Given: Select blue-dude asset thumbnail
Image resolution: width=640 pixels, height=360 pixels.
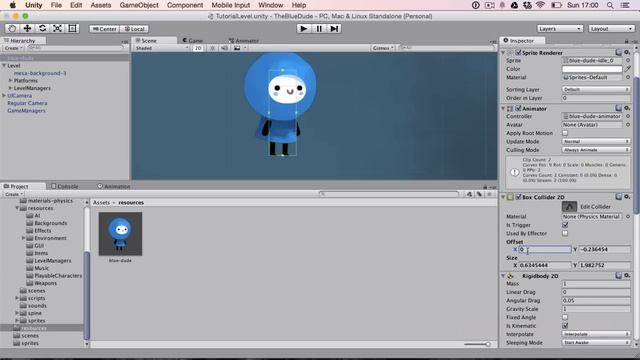Looking at the screenshot, I should pos(120,234).
